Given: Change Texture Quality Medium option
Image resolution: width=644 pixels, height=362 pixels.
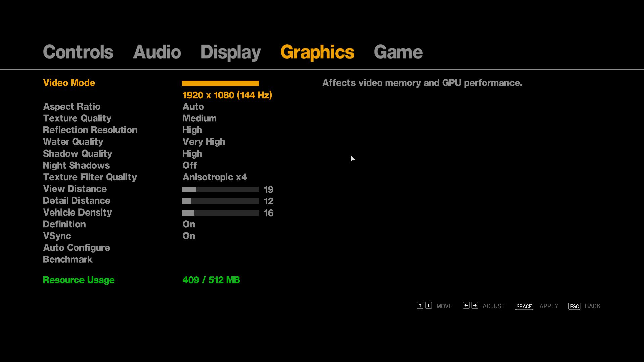Looking at the screenshot, I should tap(199, 118).
